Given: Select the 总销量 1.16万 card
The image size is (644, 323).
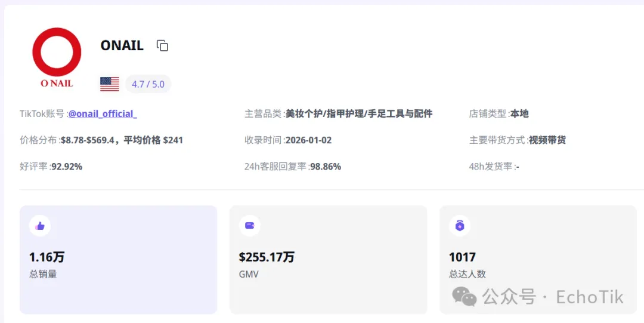Looking at the screenshot, I should tap(118, 260).
